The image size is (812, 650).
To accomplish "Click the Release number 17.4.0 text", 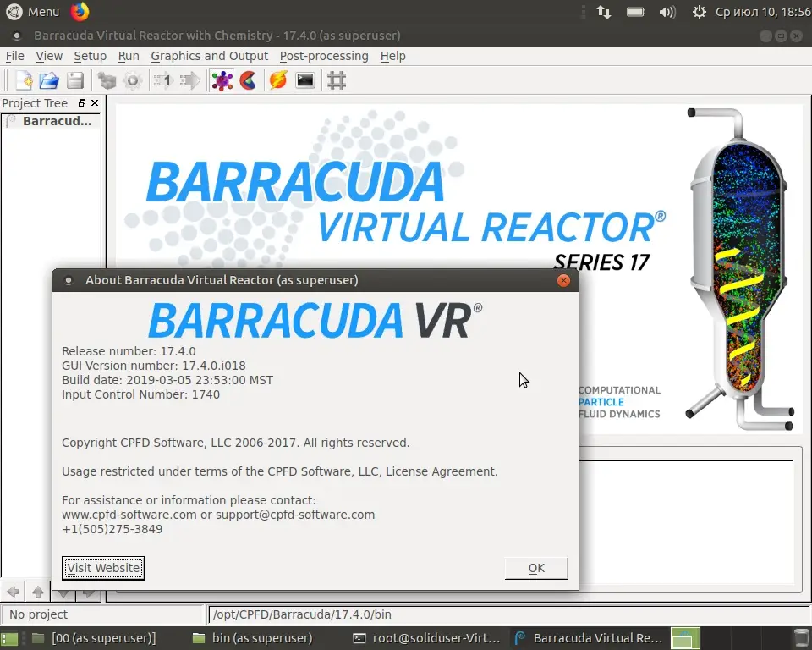I will (129, 351).
